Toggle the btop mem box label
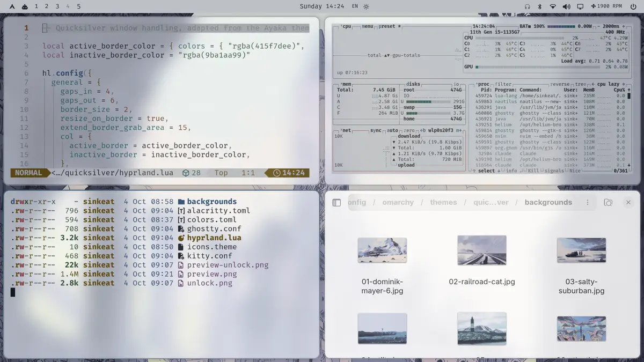This screenshot has width=644, height=362. click(x=347, y=84)
